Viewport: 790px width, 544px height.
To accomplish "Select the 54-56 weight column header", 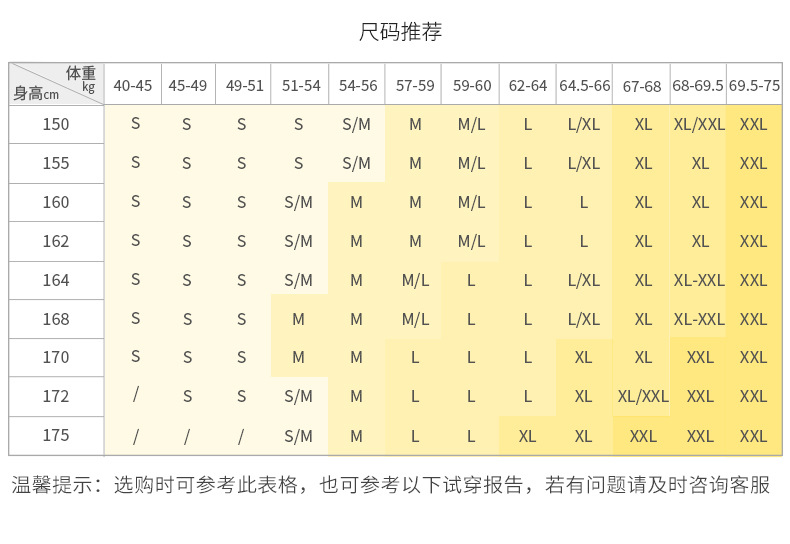I will click(x=358, y=86).
